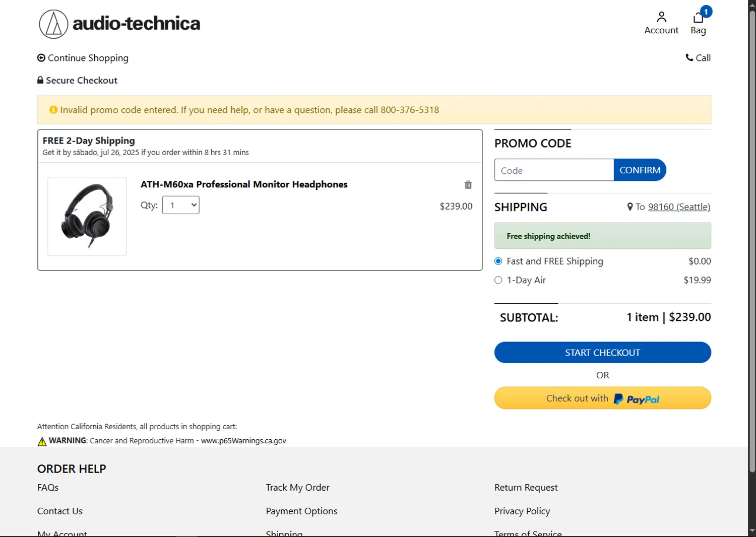Confirm the promo code

640,170
